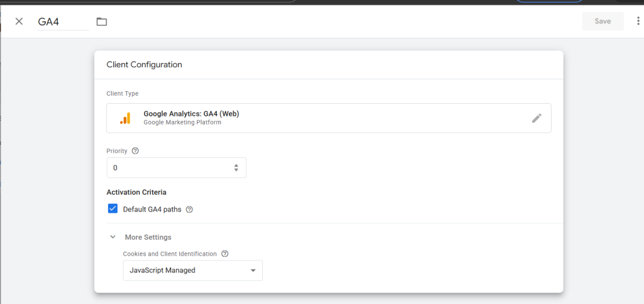Show help for Cookies and Client Identification
The height and width of the screenshot is (304, 644).
coord(225,254)
